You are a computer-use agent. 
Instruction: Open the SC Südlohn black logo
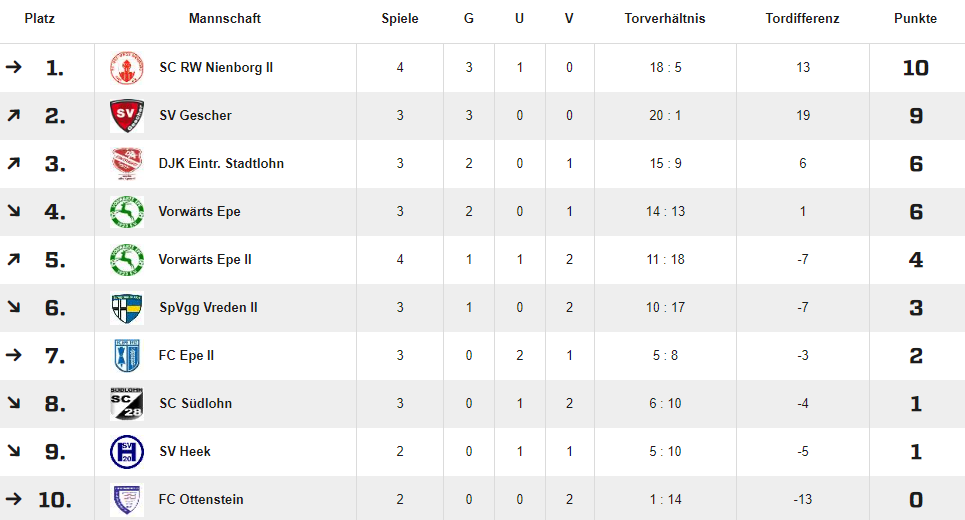pos(127,404)
